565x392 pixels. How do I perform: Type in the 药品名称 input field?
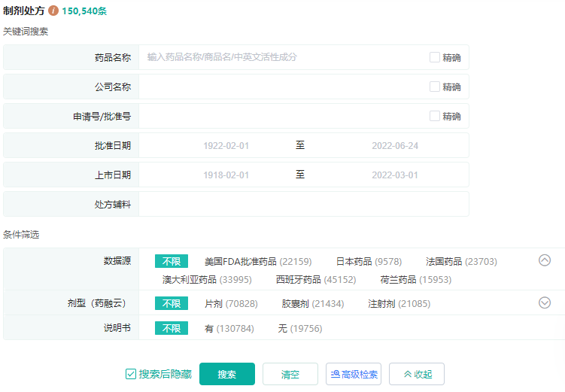[282, 57]
